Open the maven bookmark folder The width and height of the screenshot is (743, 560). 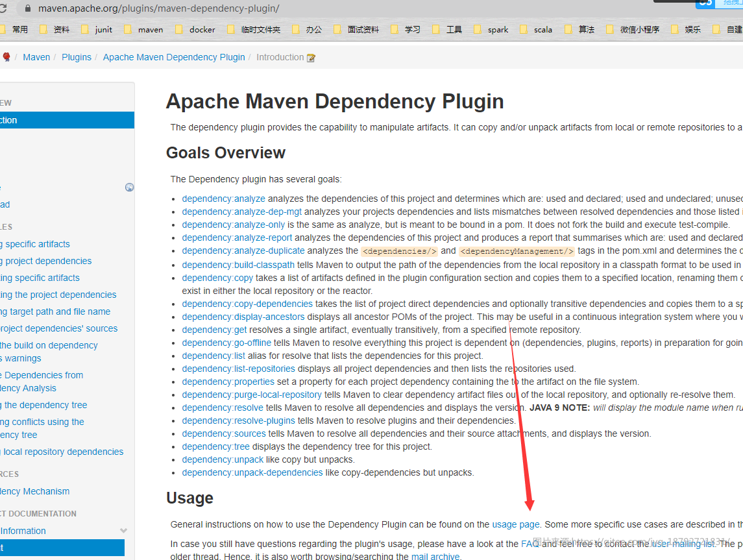pos(143,29)
